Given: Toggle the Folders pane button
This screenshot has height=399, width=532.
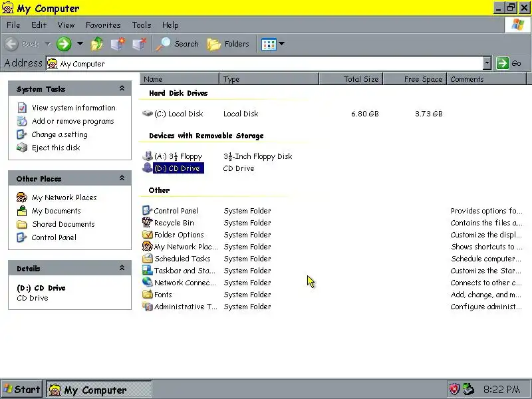Looking at the screenshot, I should pyautogui.click(x=228, y=44).
